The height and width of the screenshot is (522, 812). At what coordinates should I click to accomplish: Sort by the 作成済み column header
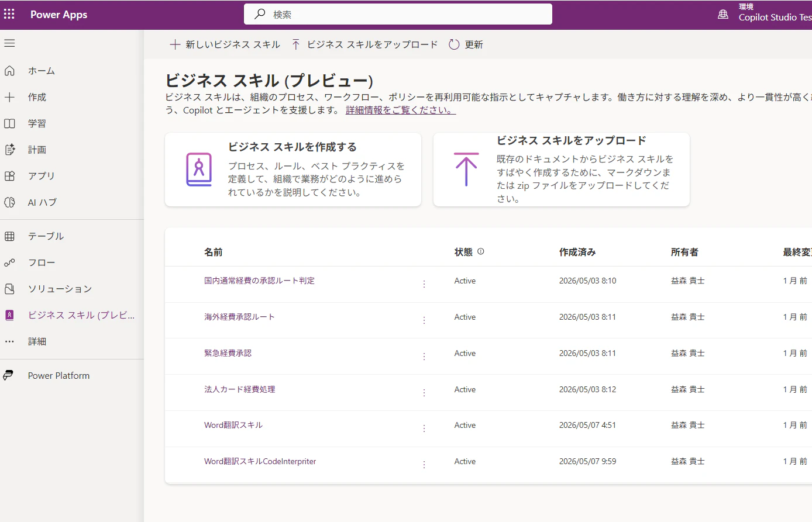point(577,252)
